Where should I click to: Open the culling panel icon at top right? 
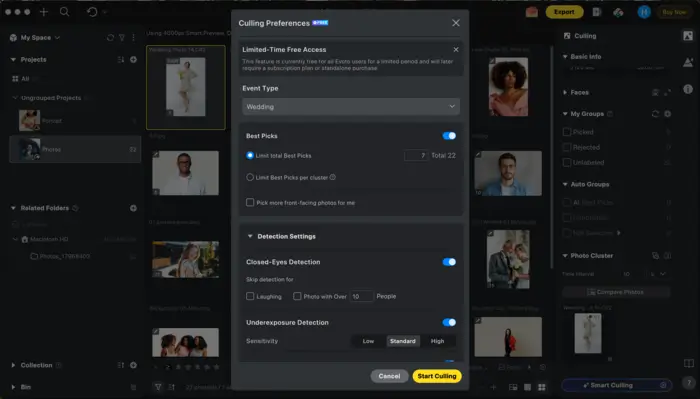click(688, 36)
